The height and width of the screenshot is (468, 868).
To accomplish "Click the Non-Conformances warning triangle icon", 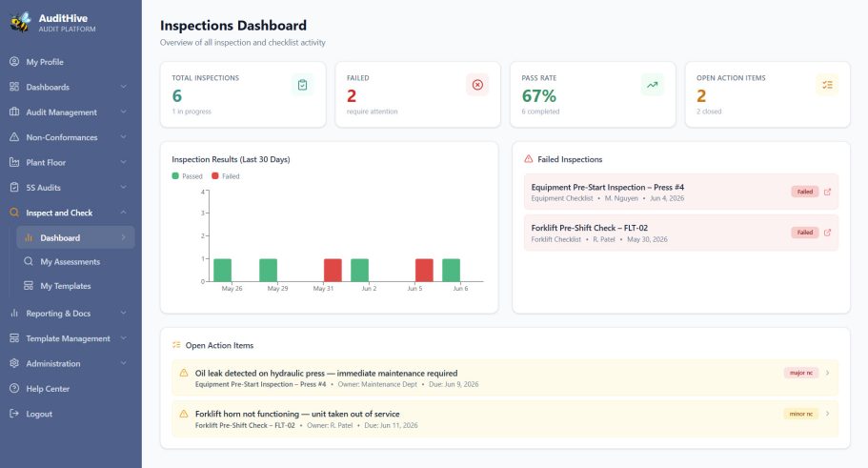I will point(14,137).
